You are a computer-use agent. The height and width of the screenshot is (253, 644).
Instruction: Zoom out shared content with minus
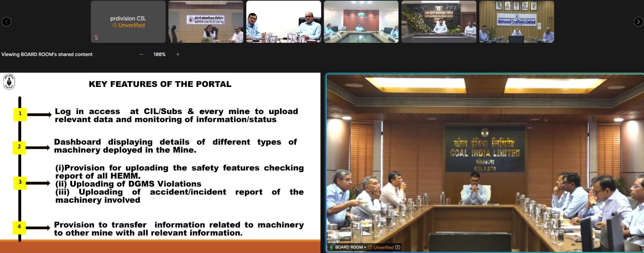141,54
